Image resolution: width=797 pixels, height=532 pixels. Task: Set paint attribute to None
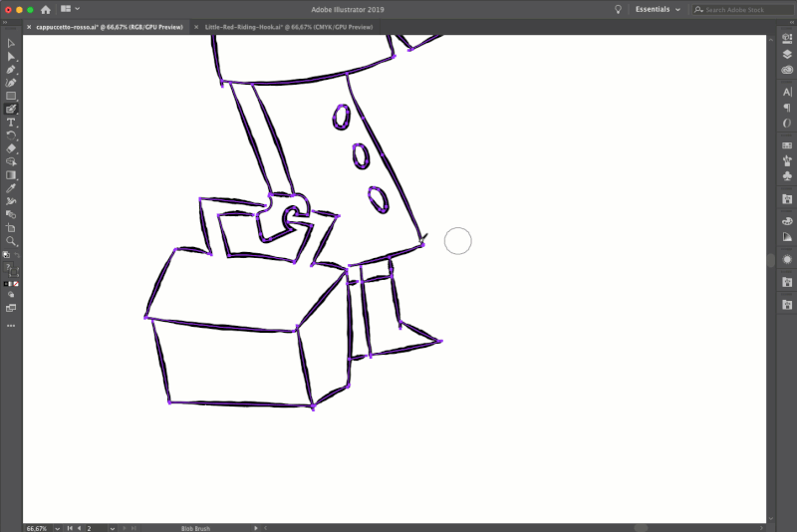(16, 283)
